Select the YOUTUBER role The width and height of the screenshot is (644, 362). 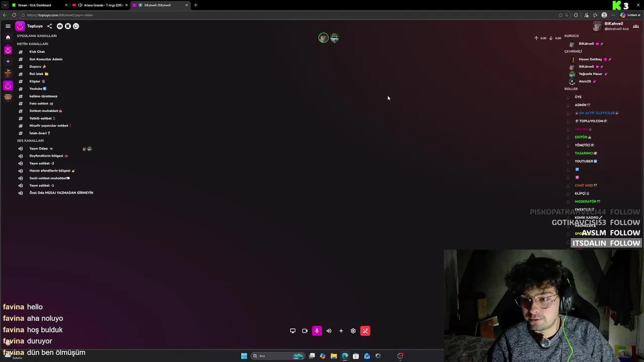click(x=586, y=161)
